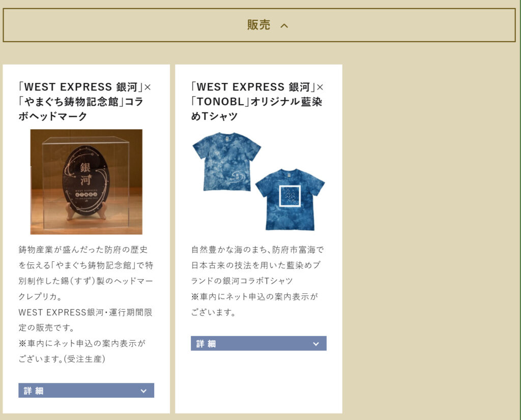Click the 販売 heading text
The width and height of the screenshot is (521, 420).
(258, 25)
